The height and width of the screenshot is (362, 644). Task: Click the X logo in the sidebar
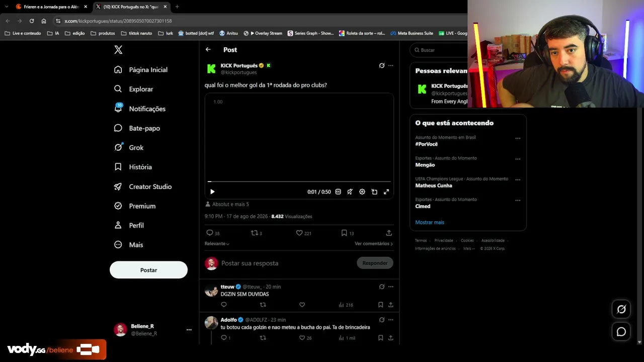click(118, 50)
